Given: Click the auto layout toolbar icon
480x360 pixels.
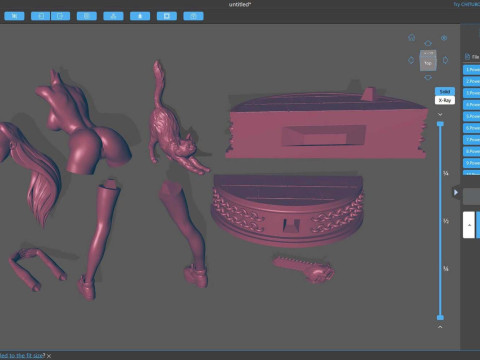Looking at the screenshot, I should (x=113, y=16).
